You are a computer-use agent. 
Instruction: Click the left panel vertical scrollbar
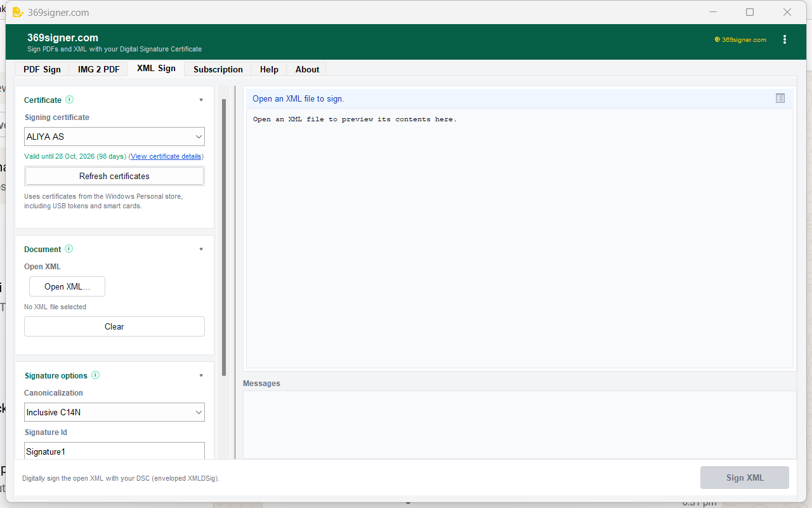click(224, 237)
